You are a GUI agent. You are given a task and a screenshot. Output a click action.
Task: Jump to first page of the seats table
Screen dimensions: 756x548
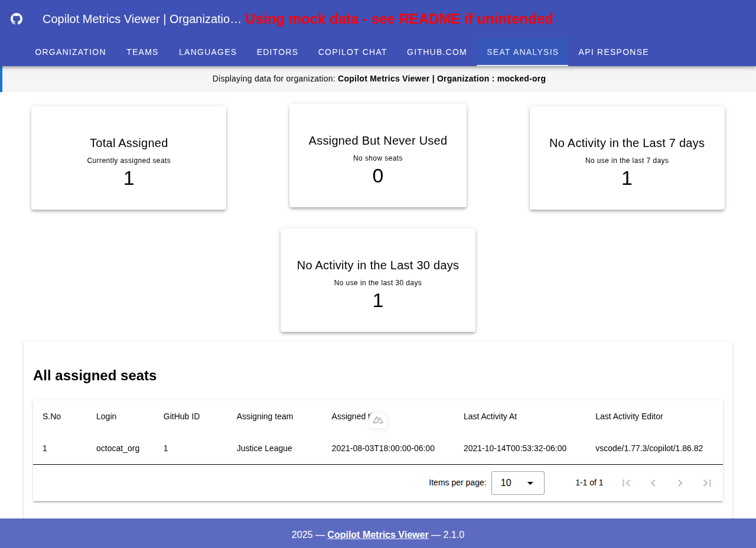[x=625, y=482]
